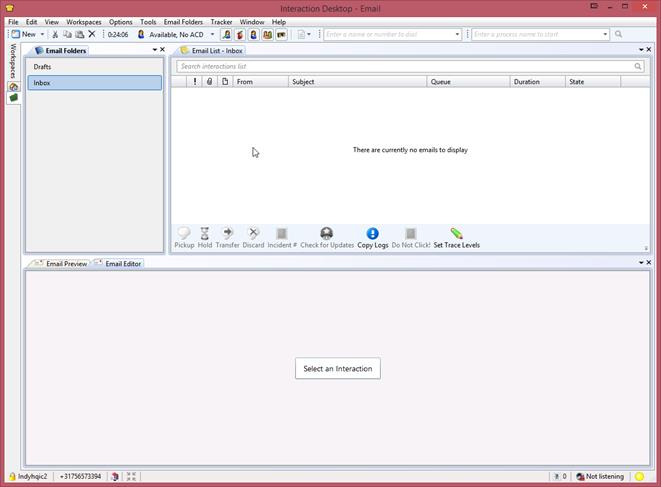Open the dial number dropdown arrow
This screenshot has height=487, width=661.
tap(458, 34)
